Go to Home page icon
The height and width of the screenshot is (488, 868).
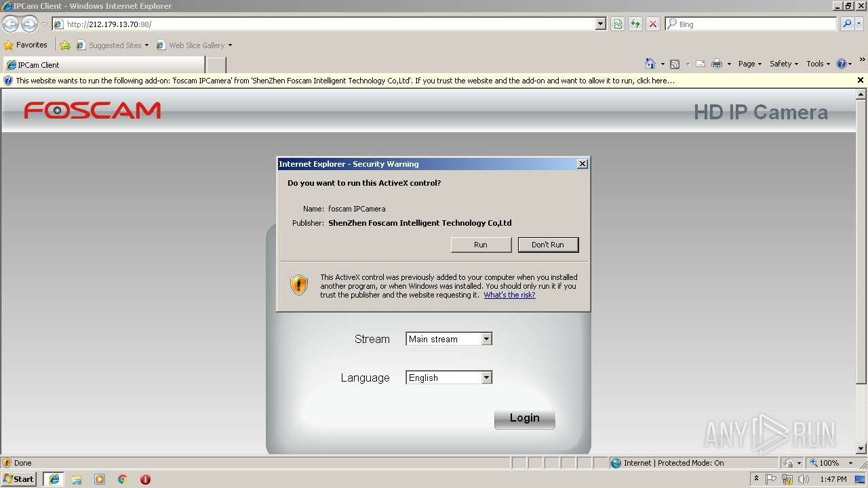[x=650, y=64]
